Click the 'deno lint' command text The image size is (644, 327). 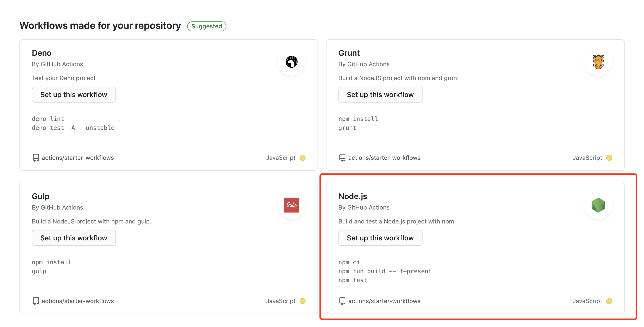click(48, 119)
